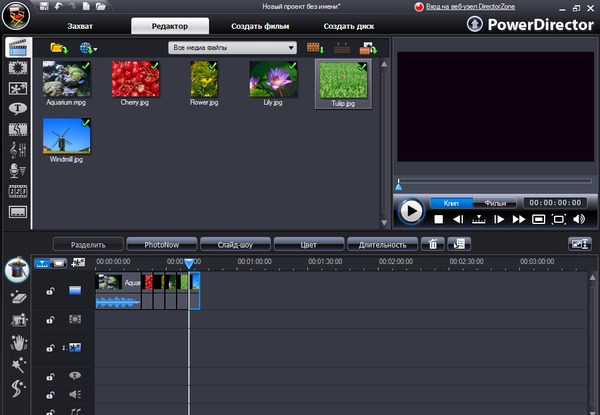The image size is (600, 415).
Task: Click the library import/export icon
Action: click(368, 48)
